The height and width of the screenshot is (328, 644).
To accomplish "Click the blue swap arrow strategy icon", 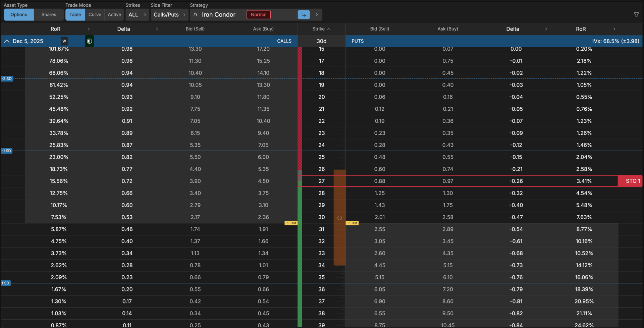I will pyautogui.click(x=304, y=15).
